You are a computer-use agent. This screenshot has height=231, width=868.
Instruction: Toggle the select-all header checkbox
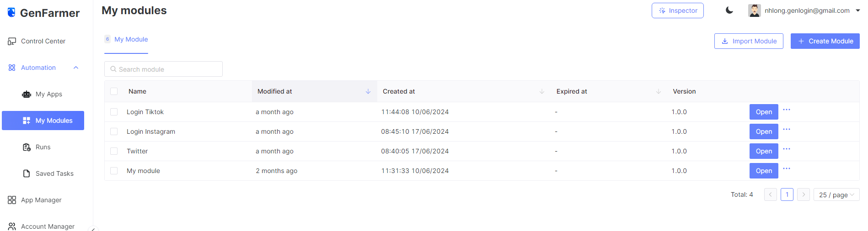point(114,91)
